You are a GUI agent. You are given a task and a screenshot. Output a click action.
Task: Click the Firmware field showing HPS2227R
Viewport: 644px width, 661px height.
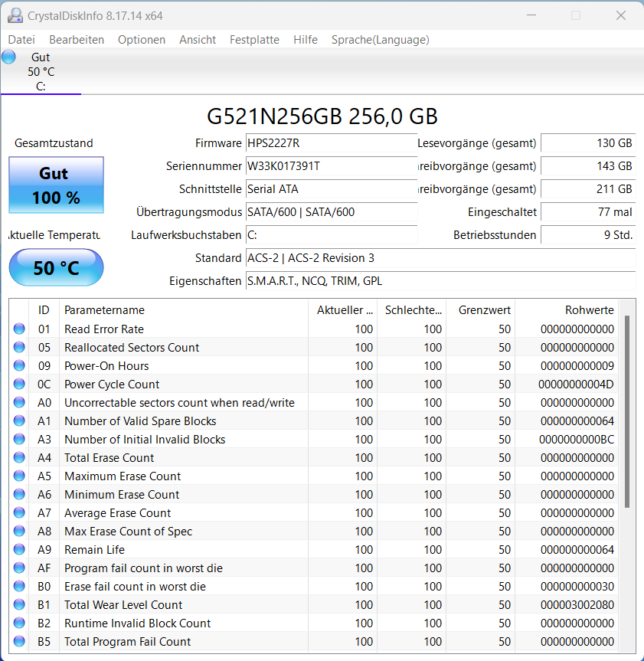(331, 143)
